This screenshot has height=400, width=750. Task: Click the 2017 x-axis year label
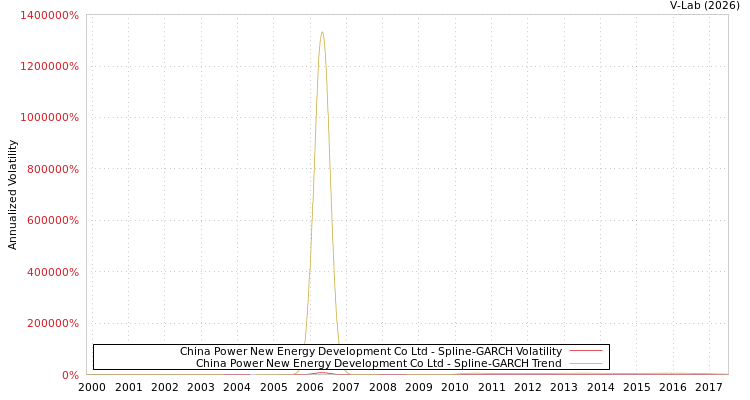(x=709, y=387)
